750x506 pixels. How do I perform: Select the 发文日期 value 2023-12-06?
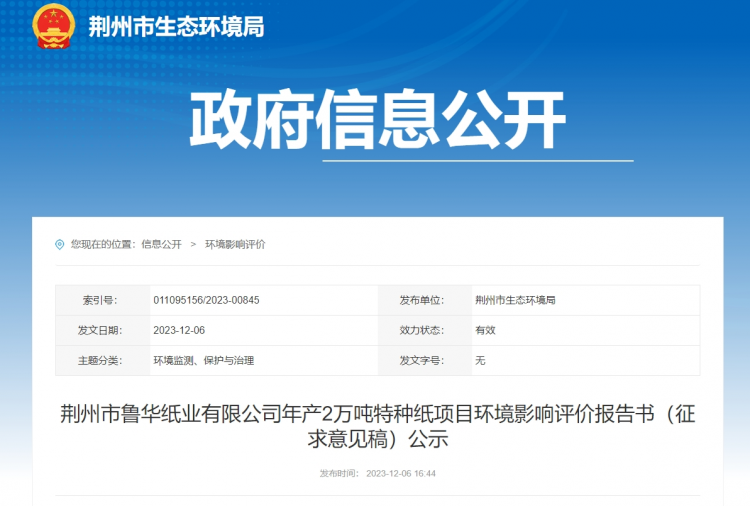pos(179,330)
